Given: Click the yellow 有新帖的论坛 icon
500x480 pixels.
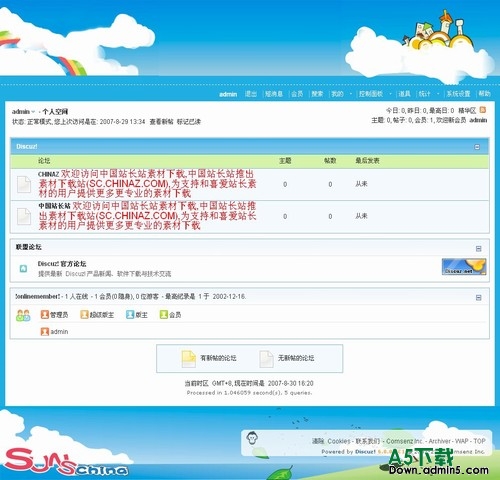Looking at the screenshot, I should pyautogui.click(x=189, y=359).
